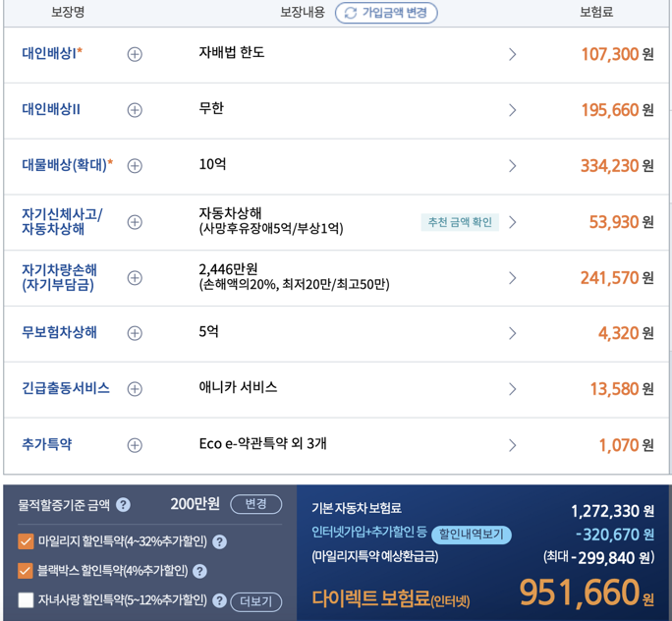Viewport: 672px width, 621px height.
Task: Click plus icon next to 대인배상I
Action: (x=135, y=54)
